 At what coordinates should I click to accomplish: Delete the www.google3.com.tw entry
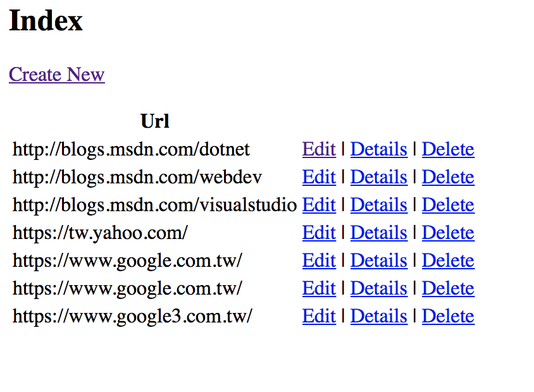pyautogui.click(x=448, y=317)
